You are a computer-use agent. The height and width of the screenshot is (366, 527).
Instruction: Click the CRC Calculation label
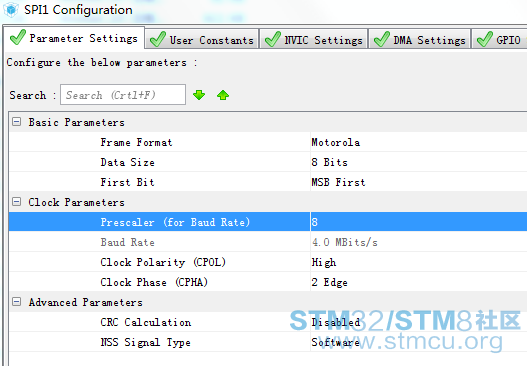[x=146, y=322]
